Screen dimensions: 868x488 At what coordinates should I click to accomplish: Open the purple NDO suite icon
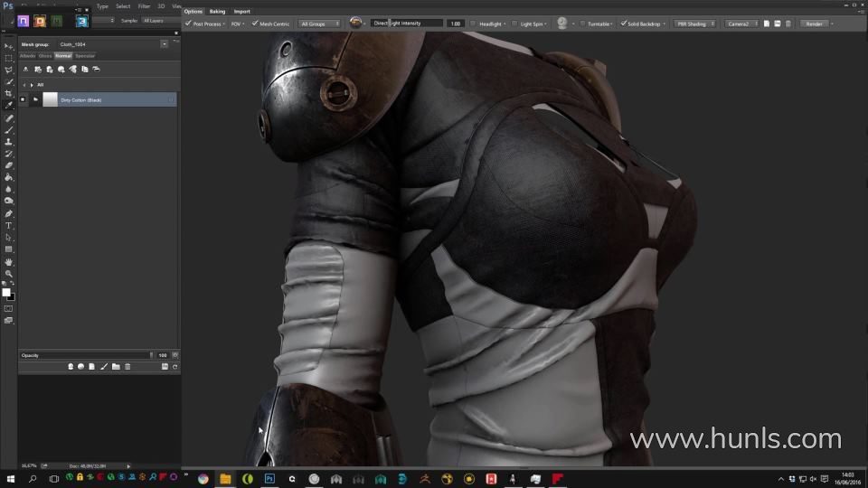[x=23, y=21]
